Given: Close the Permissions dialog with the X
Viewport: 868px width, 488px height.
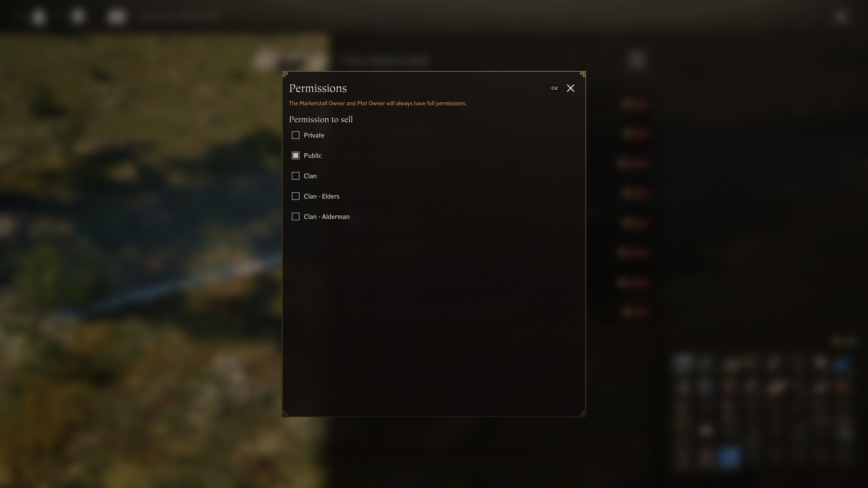Looking at the screenshot, I should pyautogui.click(x=571, y=88).
